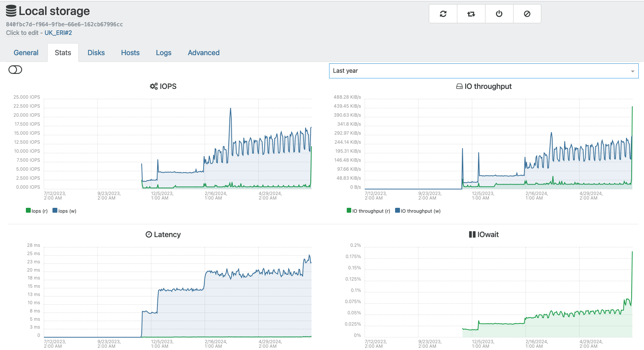Click the 15 ms latency axis label
The image size is (644, 350).
(x=34, y=286)
